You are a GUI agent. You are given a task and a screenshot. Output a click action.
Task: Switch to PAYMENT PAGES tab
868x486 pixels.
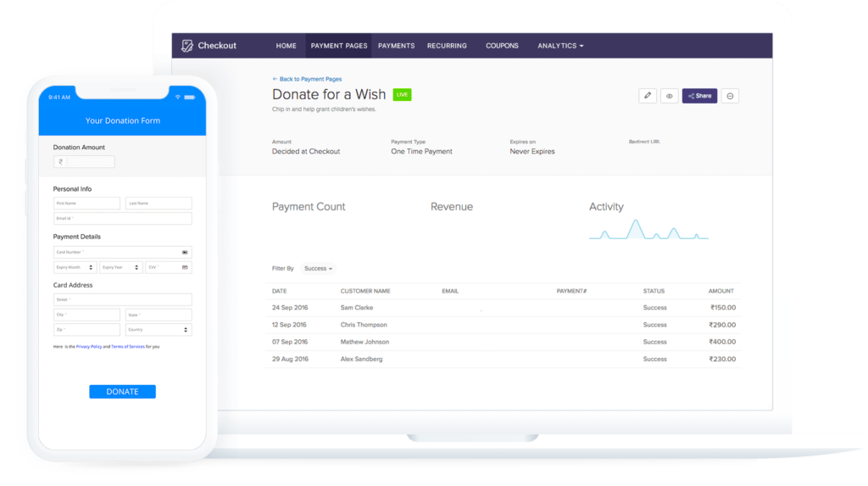coord(339,46)
